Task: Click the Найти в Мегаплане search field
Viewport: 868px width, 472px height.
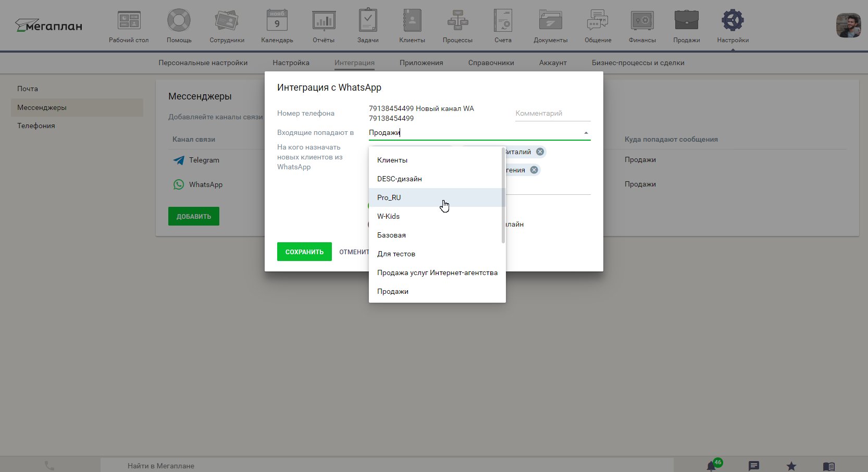Action: pos(387,466)
